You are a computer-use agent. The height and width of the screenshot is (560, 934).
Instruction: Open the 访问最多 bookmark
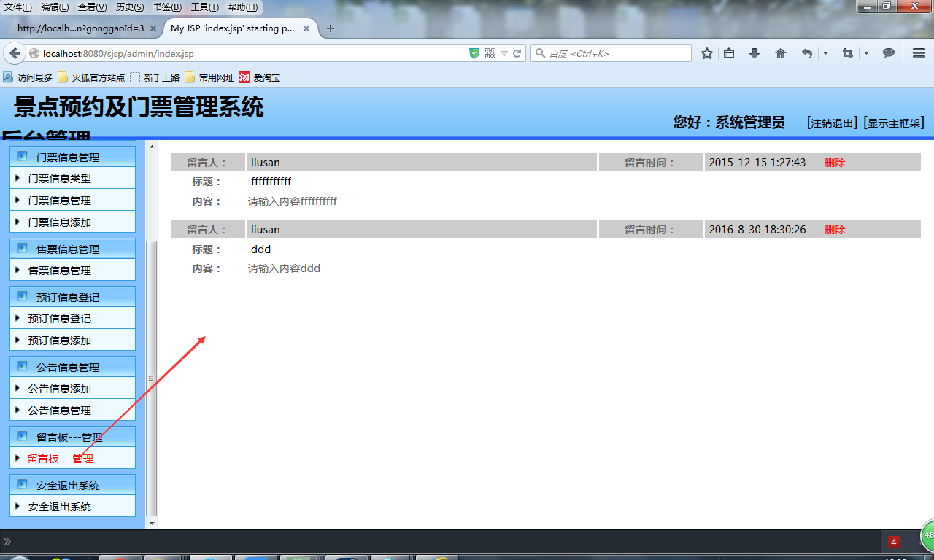pos(28,77)
